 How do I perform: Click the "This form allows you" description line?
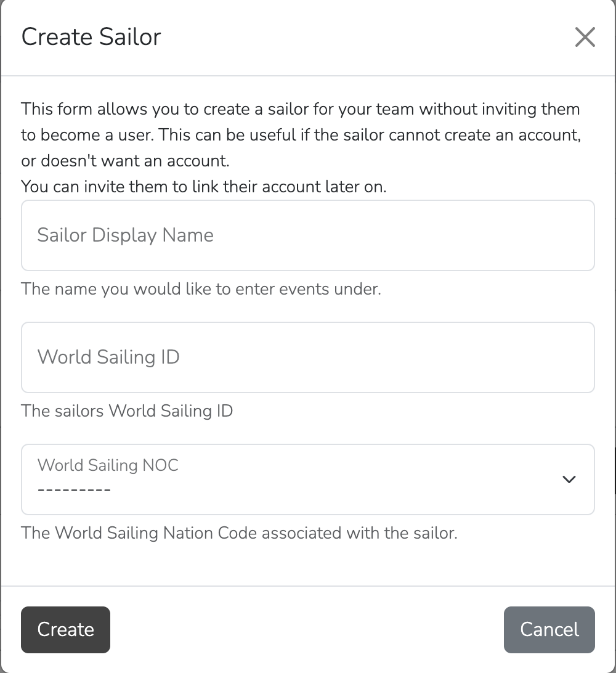300,110
